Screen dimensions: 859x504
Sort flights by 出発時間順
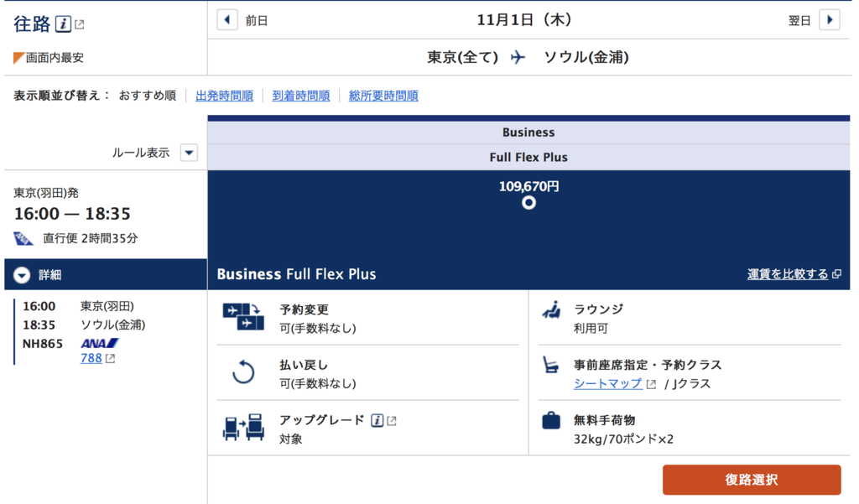pyautogui.click(x=225, y=96)
